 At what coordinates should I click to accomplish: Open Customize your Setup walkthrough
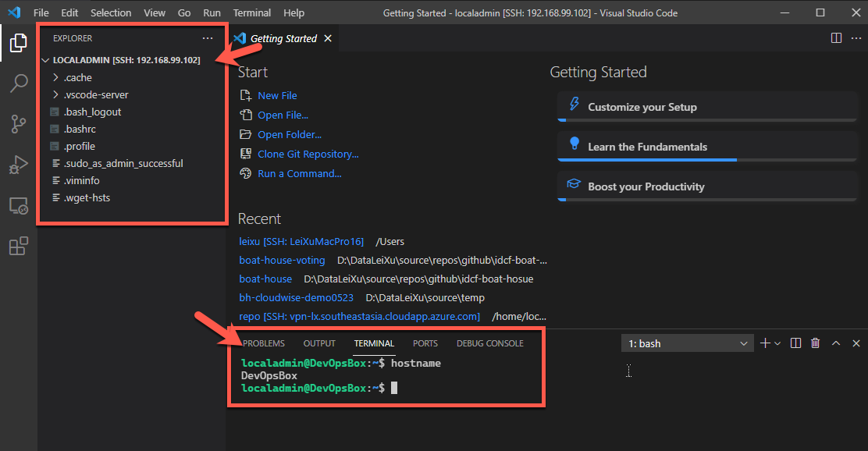pyautogui.click(x=707, y=107)
